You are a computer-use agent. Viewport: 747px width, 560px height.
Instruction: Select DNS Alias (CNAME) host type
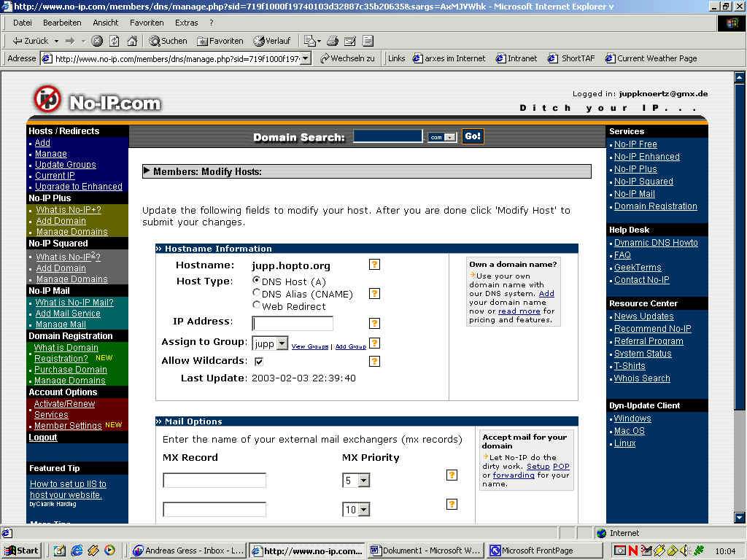pyautogui.click(x=256, y=293)
